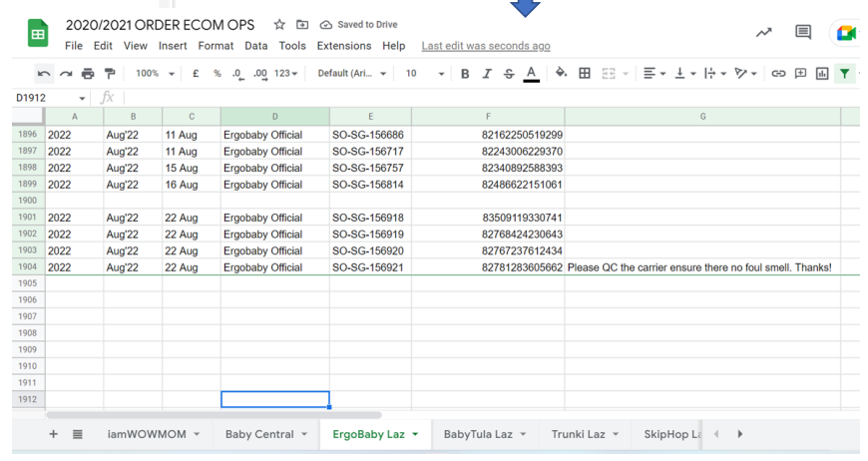Image resolution: width=868 pixels, height=461 pixels.
Task: Open ErgoBaby Laz tab options arrow
Action: (x=415, y=434)
